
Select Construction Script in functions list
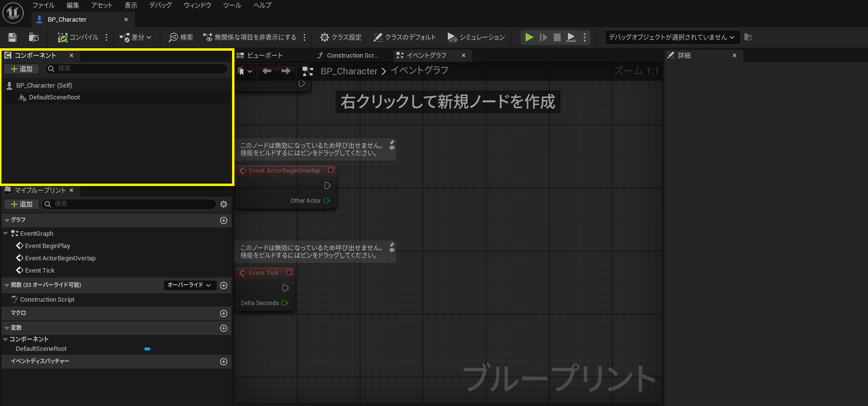47,300
